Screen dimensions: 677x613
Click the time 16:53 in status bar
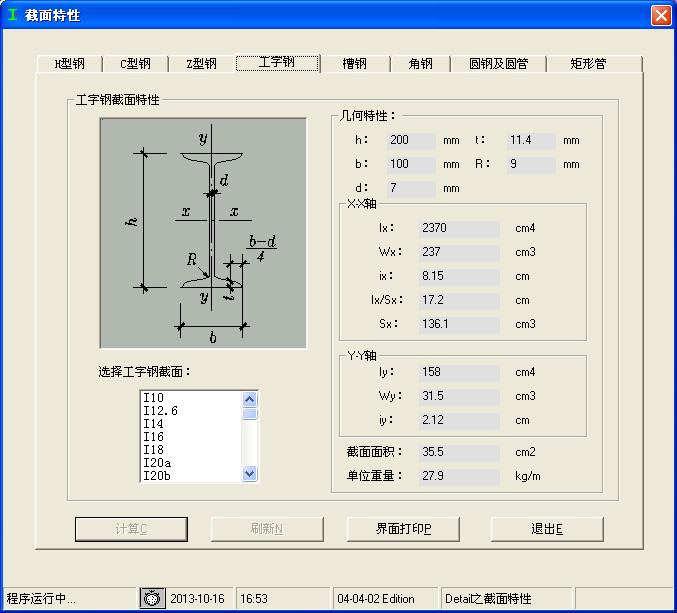coord(254,599)
